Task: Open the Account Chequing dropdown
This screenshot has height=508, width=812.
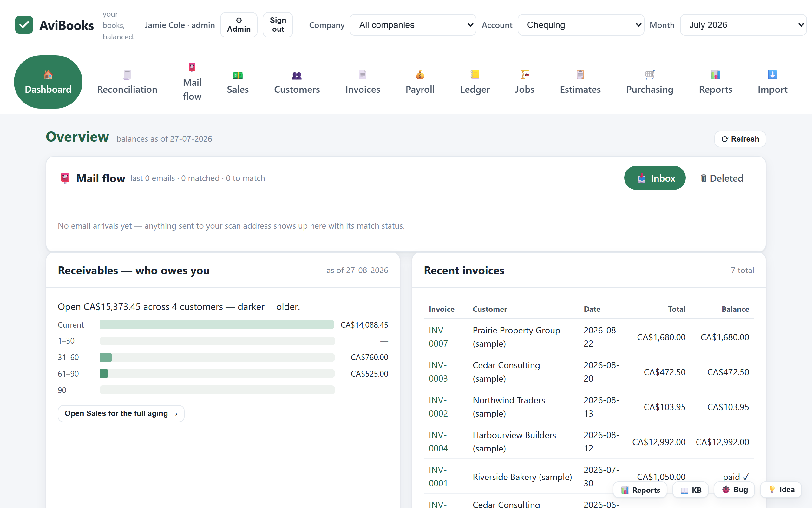Action: 581,25
